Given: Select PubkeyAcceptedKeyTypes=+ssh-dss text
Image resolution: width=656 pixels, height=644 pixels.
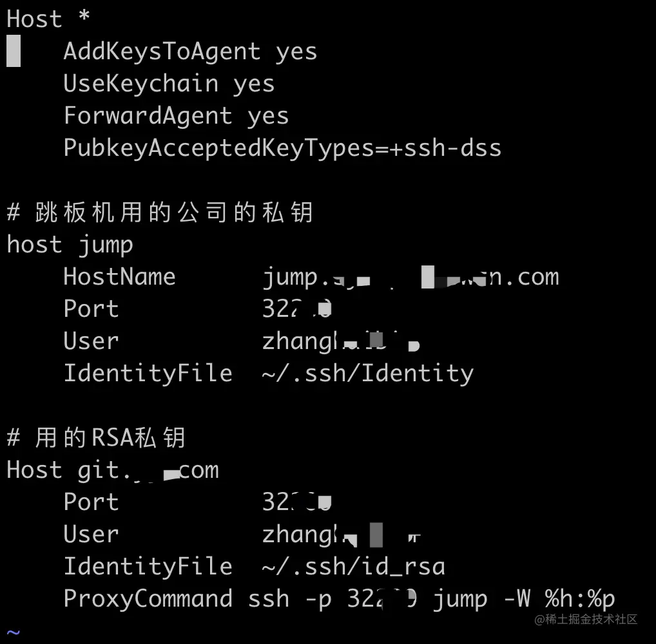Looking at the screenshot, I should (x=282, y=148).
